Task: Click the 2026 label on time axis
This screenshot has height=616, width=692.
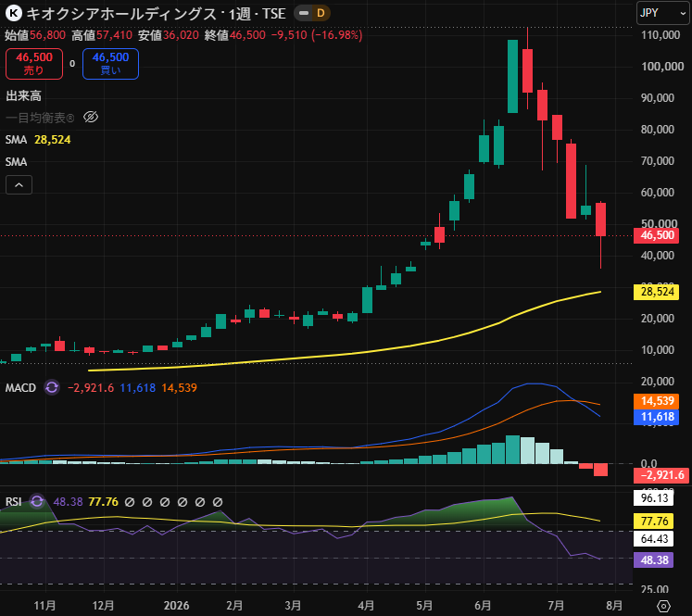Action: (x=176, y=606)
